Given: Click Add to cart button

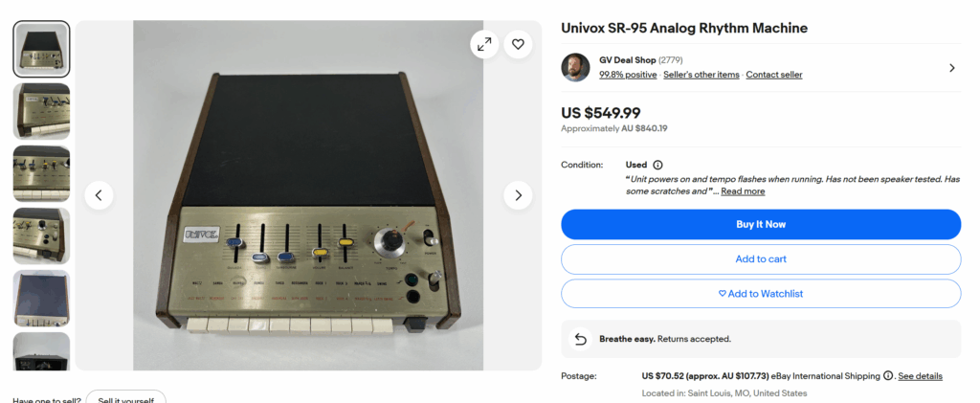Looking at the screenshot, I should [x=760, y=259].
